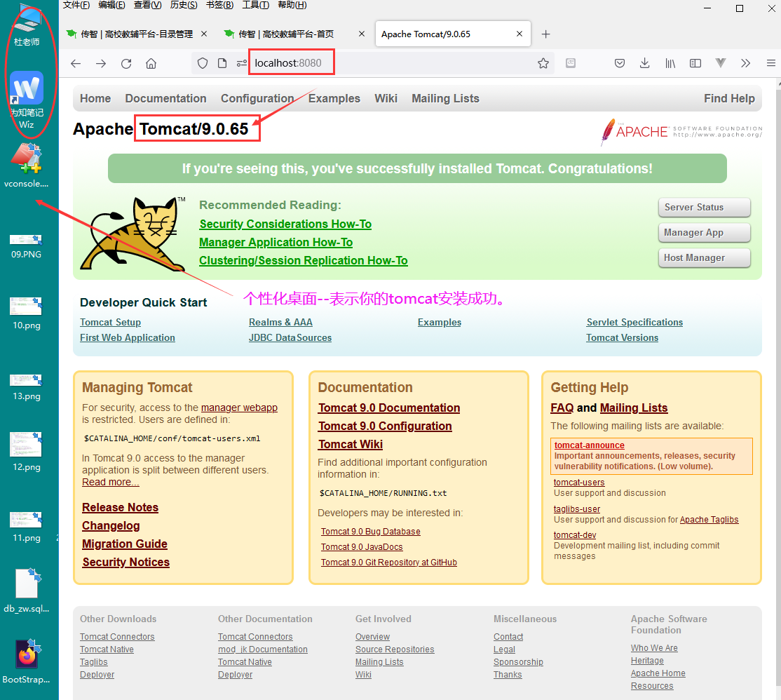Image resolution: width=781 pixels, height=700 pixels.
Task: Bookmark this page with the star icon
Action: (x=543, y=63)
